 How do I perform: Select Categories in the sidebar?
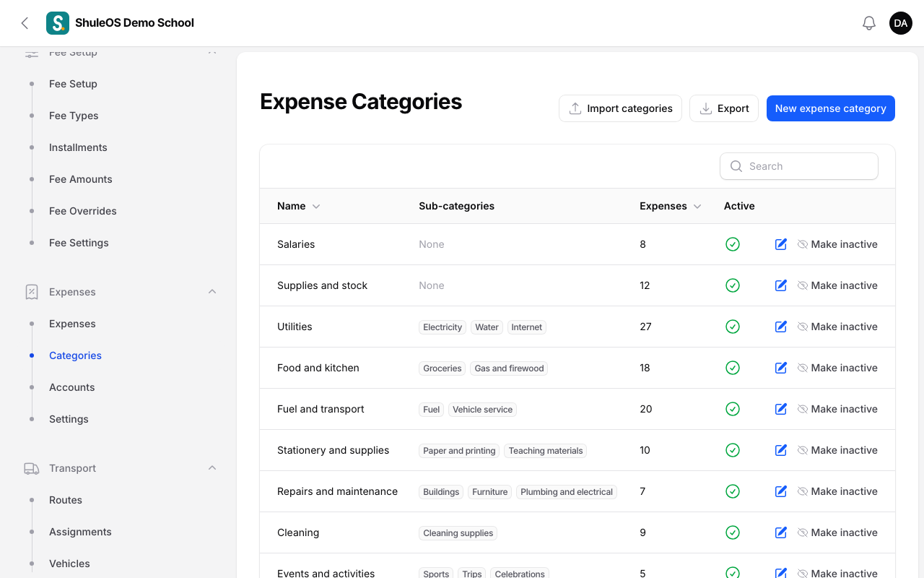[x=75, y=355]
